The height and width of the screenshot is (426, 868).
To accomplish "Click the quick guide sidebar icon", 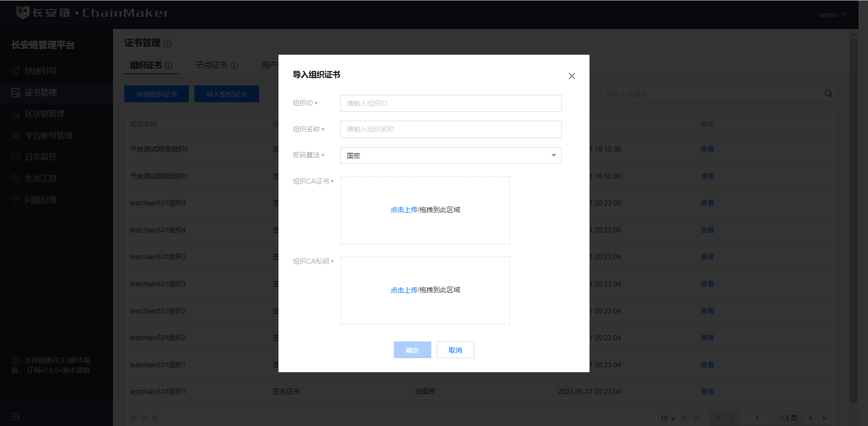I will (16, 71).
